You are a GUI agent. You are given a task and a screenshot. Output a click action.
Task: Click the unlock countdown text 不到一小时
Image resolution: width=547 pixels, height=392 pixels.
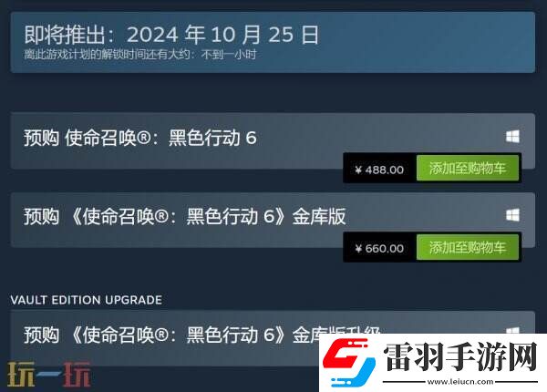click(229, 55)
